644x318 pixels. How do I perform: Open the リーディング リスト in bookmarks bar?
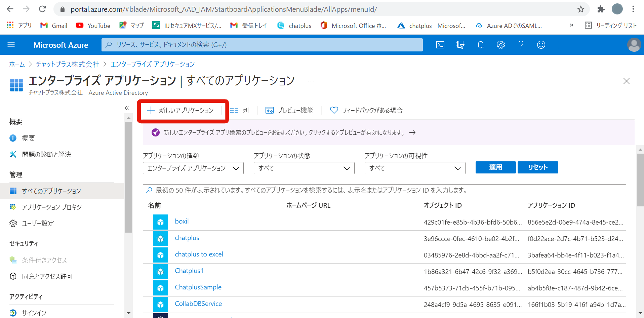(611, 26)
